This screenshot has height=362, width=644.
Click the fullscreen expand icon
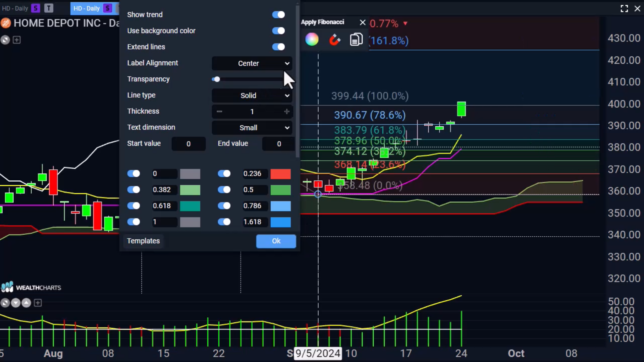624,8
